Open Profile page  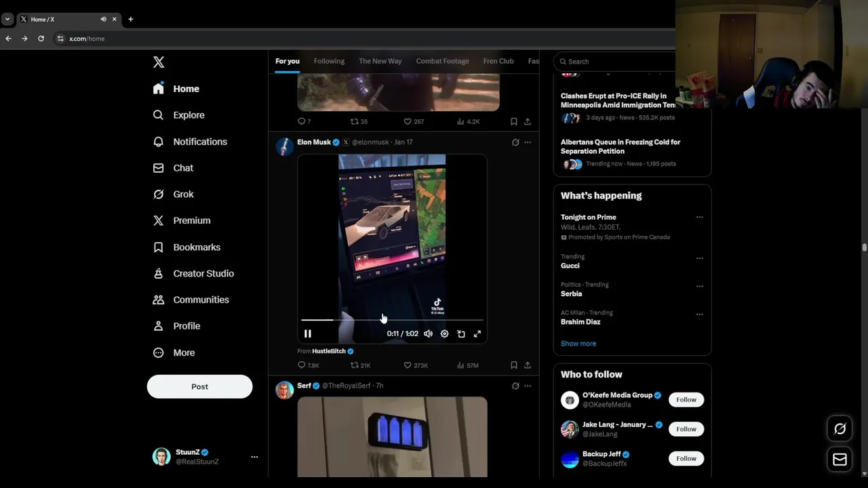click(177, 326)
